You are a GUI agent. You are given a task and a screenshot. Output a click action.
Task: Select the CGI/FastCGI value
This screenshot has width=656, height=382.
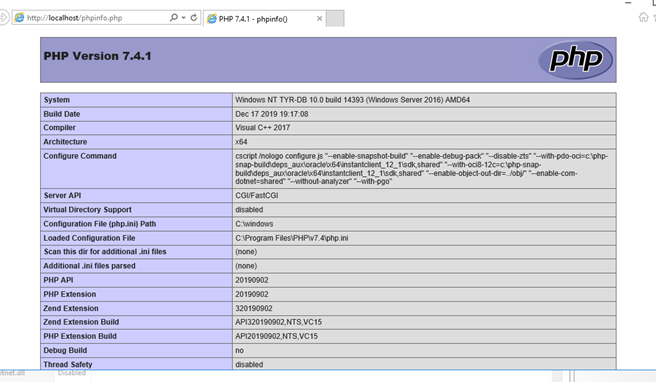(x=256, y=195)
